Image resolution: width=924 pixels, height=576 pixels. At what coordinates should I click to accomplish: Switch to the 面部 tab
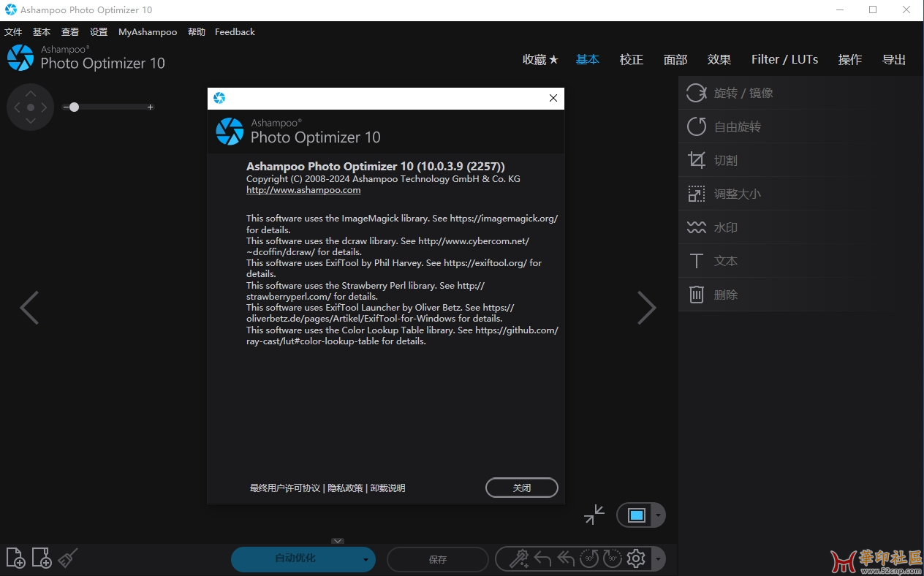click(675, 60)
